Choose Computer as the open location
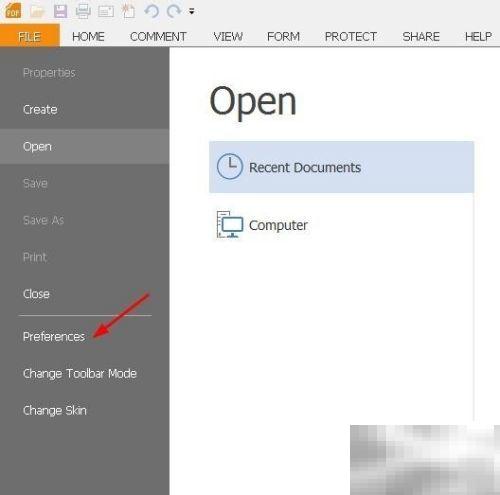The height and width of the screenshot is (495, 500). click(341, 225)
